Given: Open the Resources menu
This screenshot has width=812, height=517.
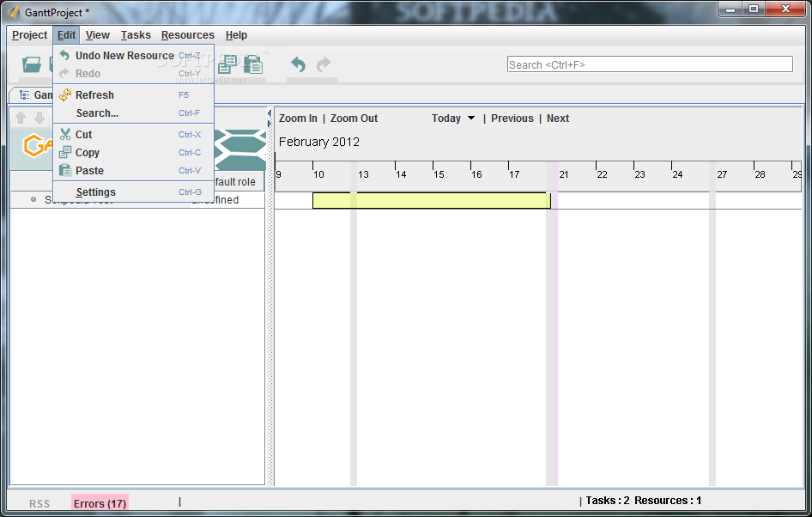Looking at the screenshot, I should coord(187,35).
